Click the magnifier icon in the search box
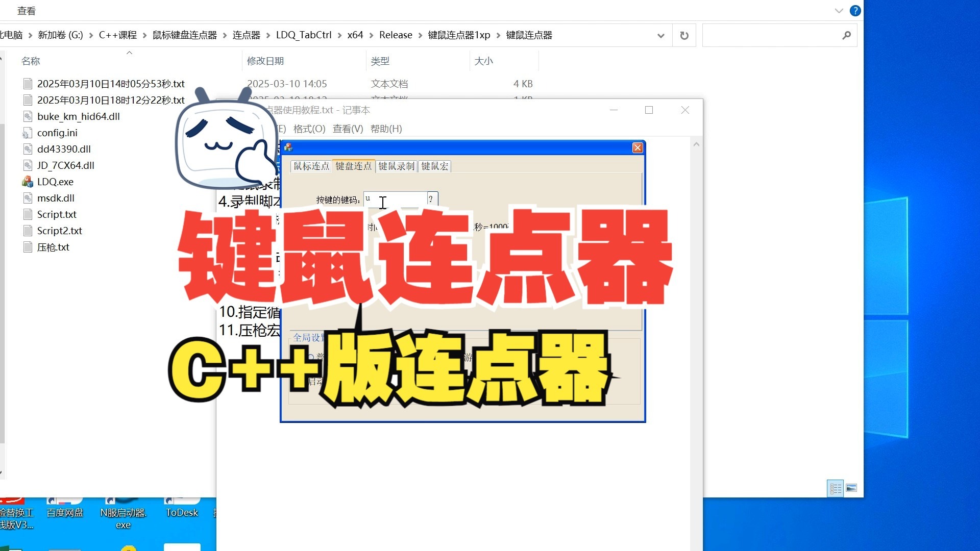 pos(846,35)
